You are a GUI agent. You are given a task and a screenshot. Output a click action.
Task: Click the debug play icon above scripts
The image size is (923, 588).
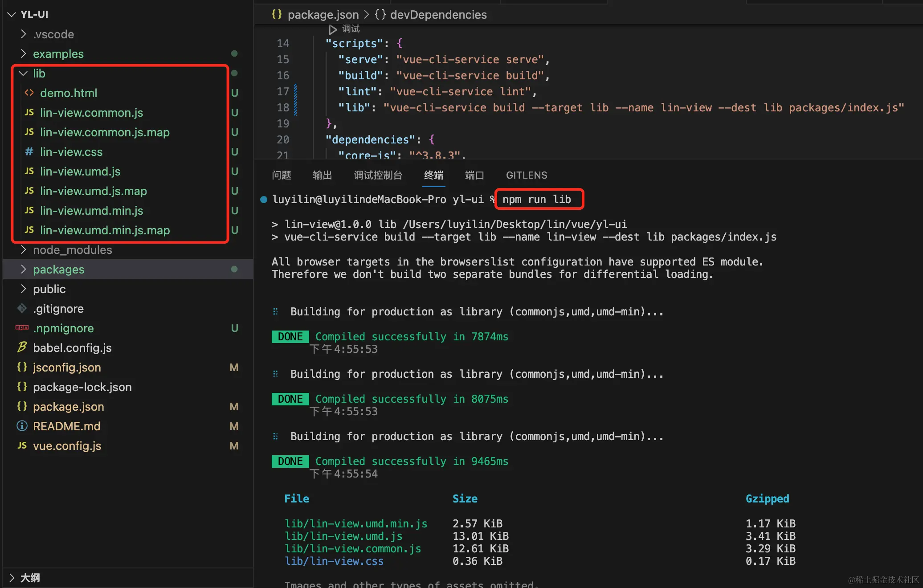tap(332, 29)
